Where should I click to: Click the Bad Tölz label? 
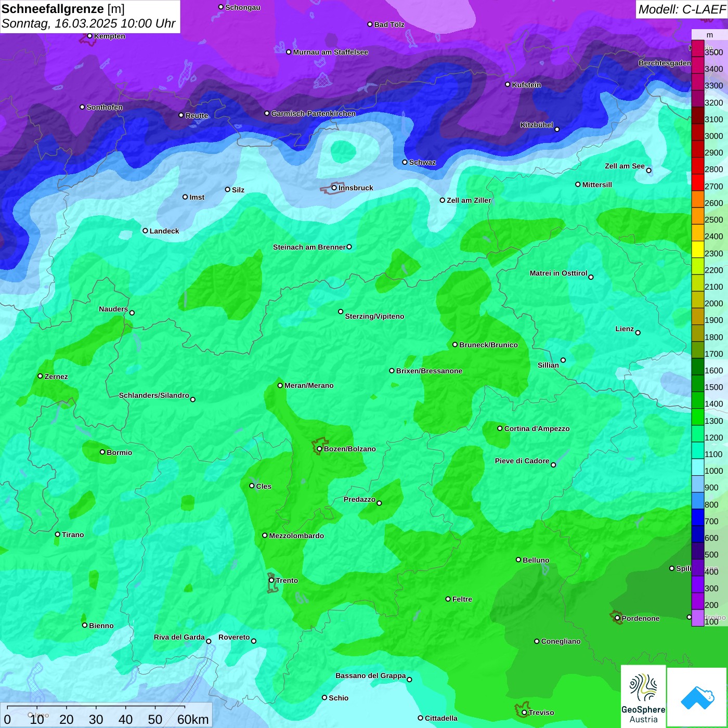(389, 24)
